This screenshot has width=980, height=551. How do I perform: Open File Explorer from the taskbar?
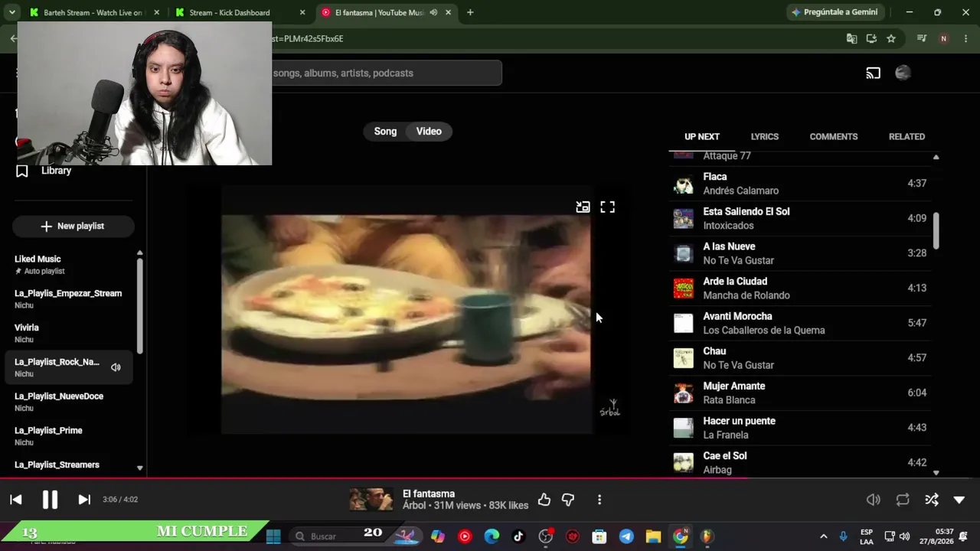(653, 536)
